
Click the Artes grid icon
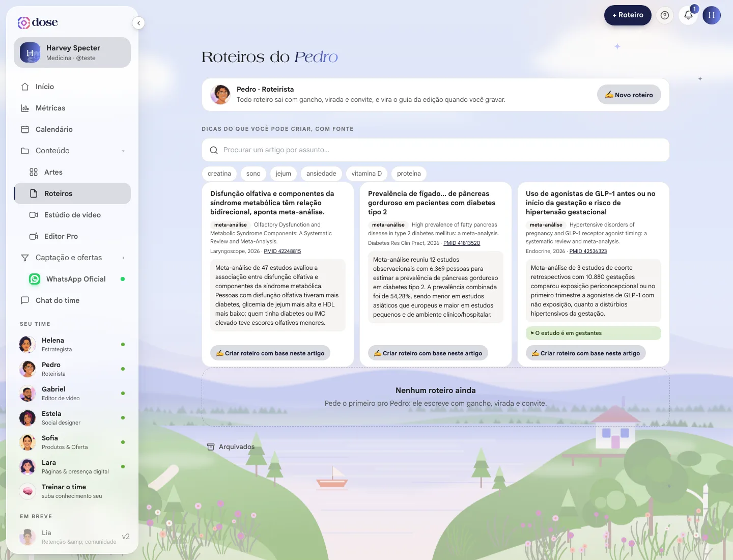34,172
